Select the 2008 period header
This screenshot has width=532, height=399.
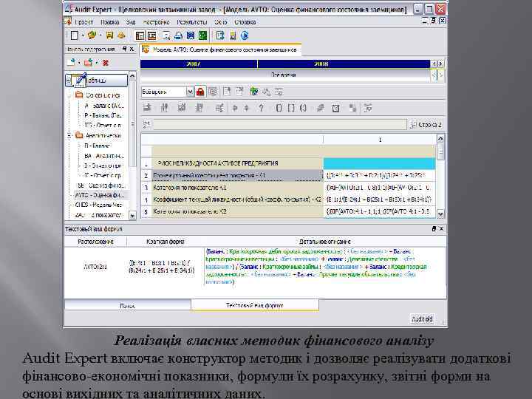344,64
